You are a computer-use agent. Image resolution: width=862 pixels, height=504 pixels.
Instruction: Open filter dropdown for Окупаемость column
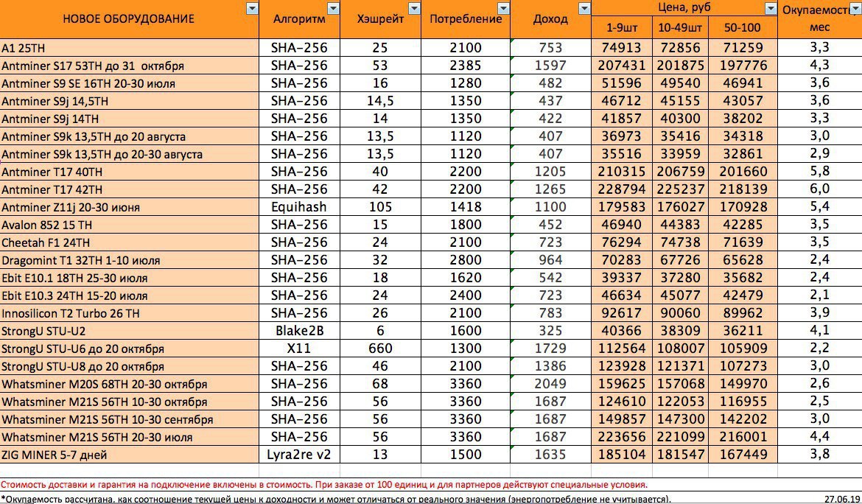[857, 8]
